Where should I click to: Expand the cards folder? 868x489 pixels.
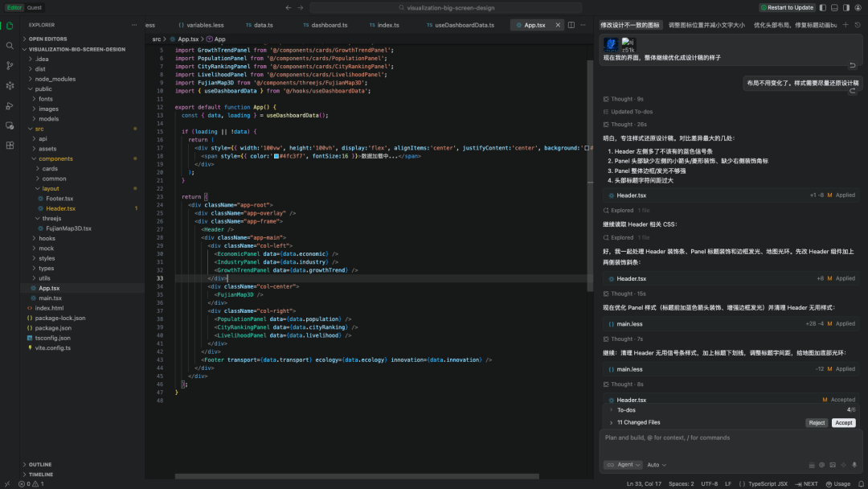[50, 169]
